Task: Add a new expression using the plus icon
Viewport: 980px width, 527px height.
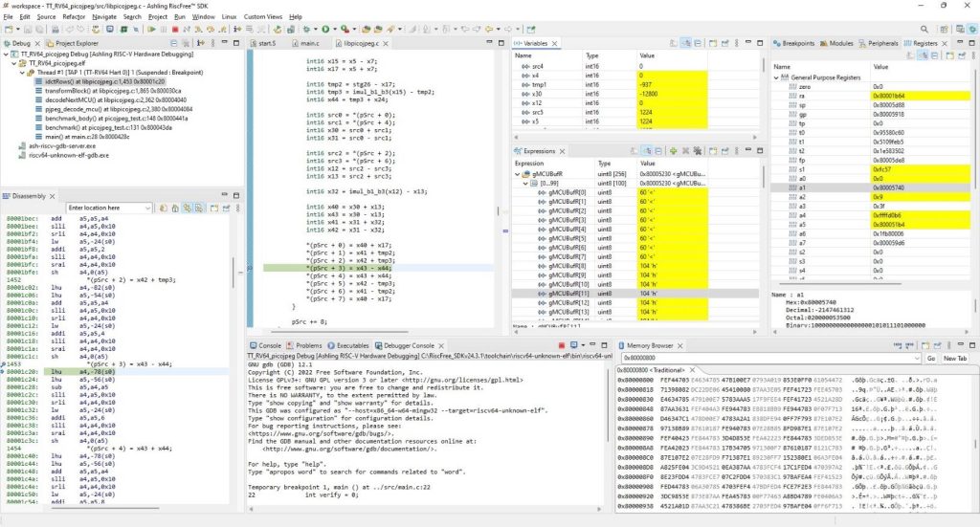Action: (x=673, y=150)
